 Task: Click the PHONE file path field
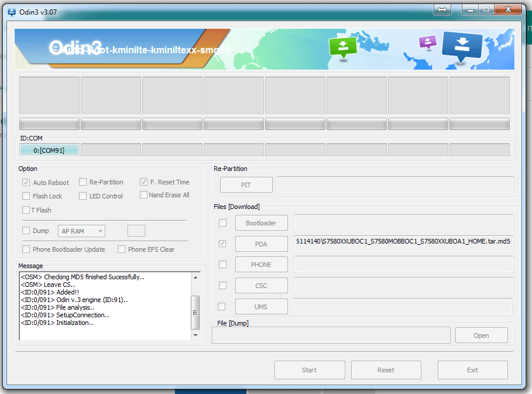click(x=403, y=265)
